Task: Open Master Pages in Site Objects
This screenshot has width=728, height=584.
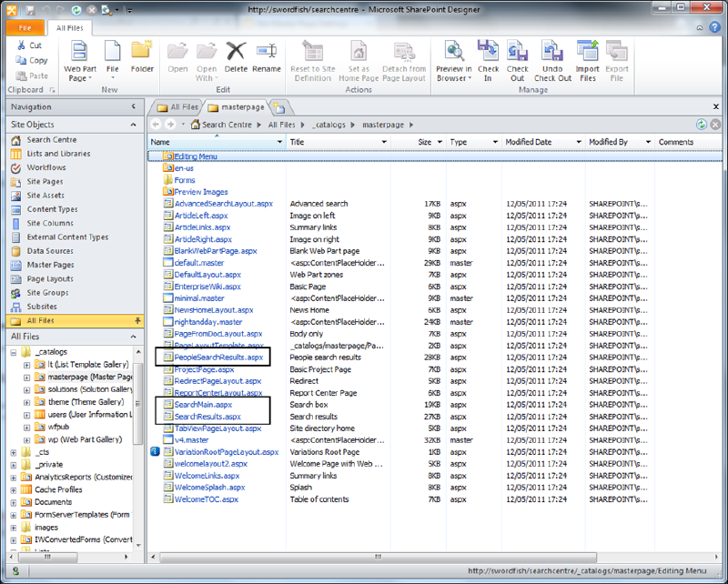Action: pos(50,265)
